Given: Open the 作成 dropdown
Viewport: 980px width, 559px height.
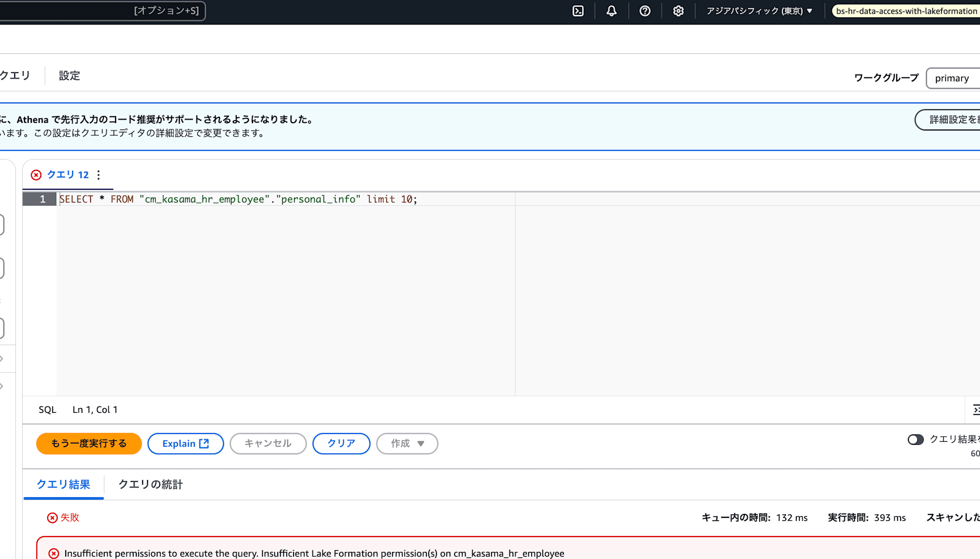Looking at the screenshot, I should pos(407,444).
